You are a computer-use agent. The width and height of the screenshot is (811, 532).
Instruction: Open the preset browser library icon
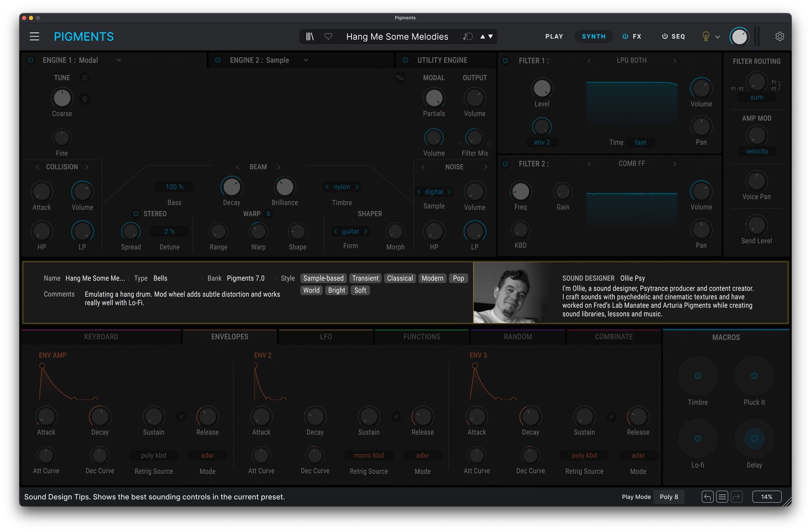pyautogui.click(x=310, y=36)
